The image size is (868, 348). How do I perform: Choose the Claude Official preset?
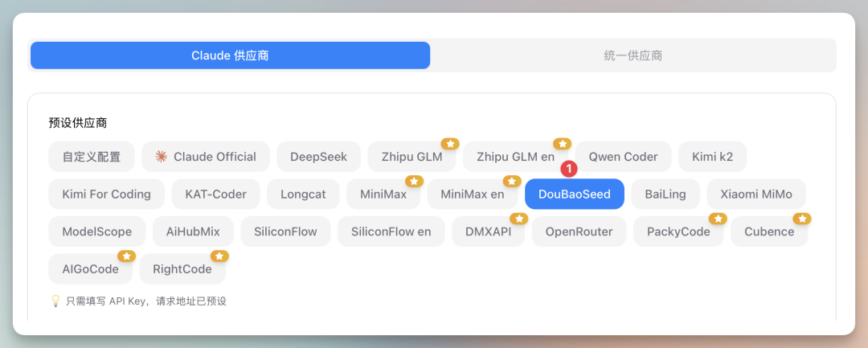[x=206, y=157]
